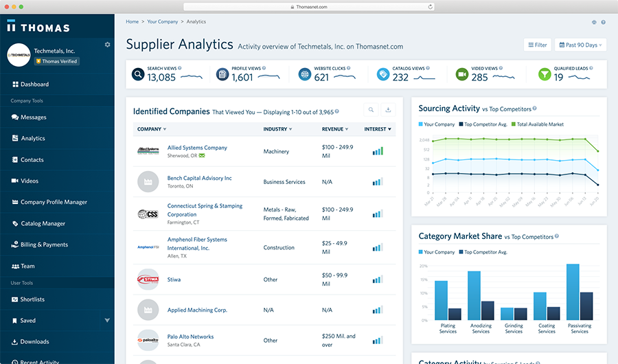This screenshot has height=364, width=618.
Task: Click the Allied Systems Company logo
Action: (x=148, y=151)
